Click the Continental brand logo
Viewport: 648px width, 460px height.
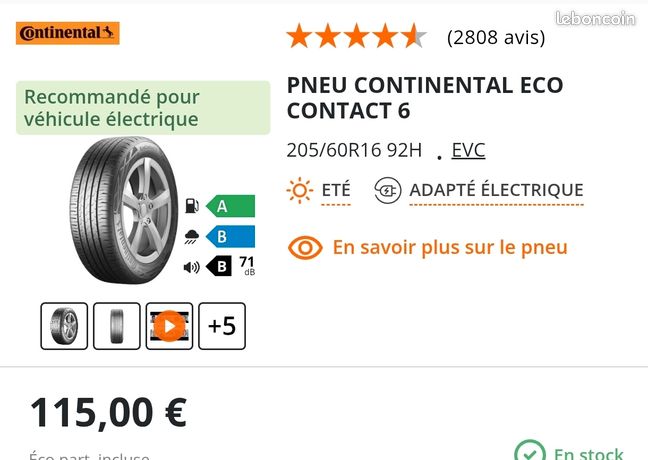click(x=68, y=33)
